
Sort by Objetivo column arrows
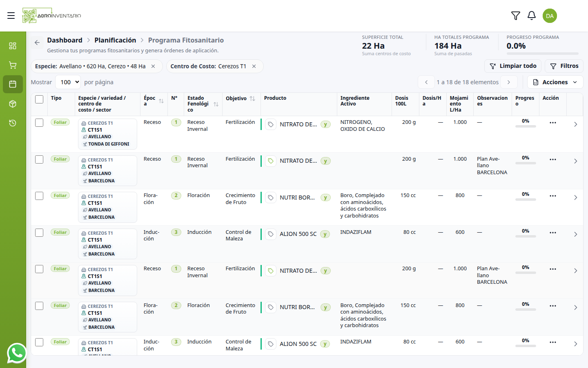pos(252,99)
